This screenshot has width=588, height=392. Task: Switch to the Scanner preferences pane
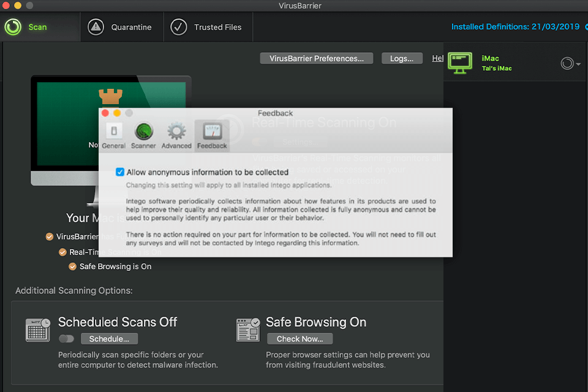coord(143,135)
